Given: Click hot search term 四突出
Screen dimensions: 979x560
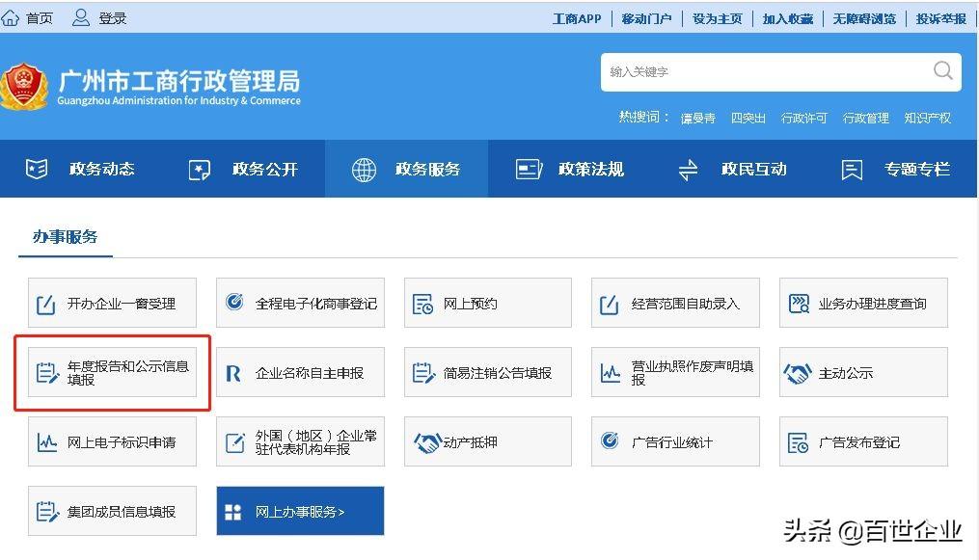Looking at the screenshot, I should pyautogui.click(x=748, y=118).
